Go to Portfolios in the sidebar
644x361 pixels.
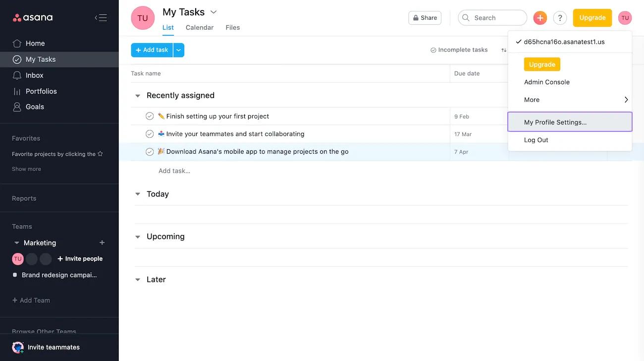[x=41, y=91]
